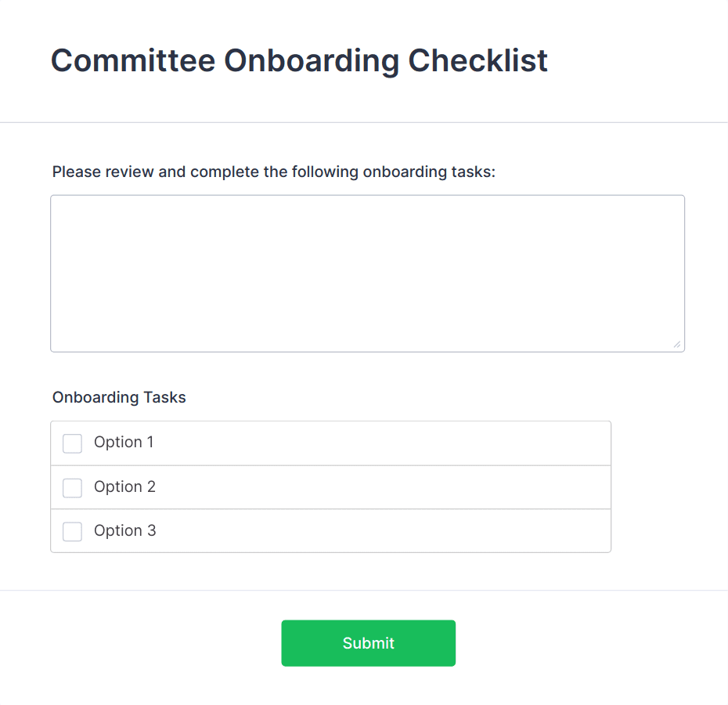The height and width of the screenshot is (705, 728).
Task: Click the textarea resize grip
Action: tap(678, 342)
